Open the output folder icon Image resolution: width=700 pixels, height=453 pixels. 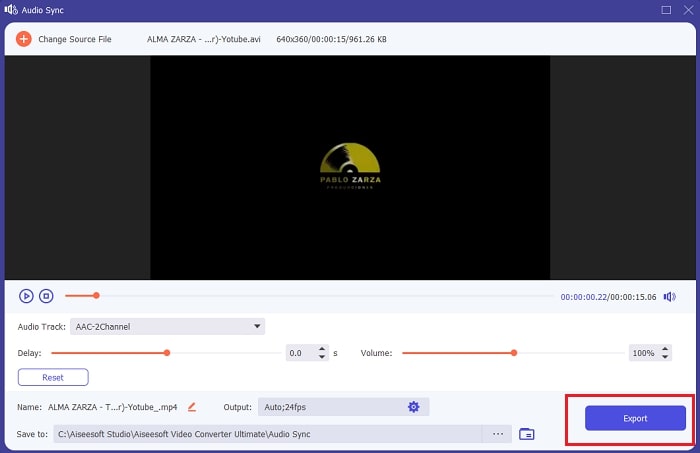click(x=527, y=434)
